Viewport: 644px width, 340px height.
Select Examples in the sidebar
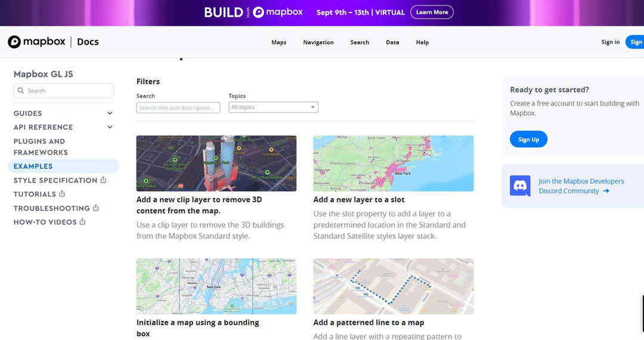pos(64,166)
